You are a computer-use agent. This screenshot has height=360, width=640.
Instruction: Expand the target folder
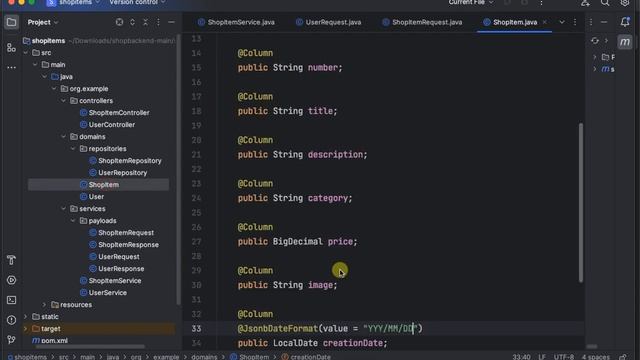[x=25, y=329]
